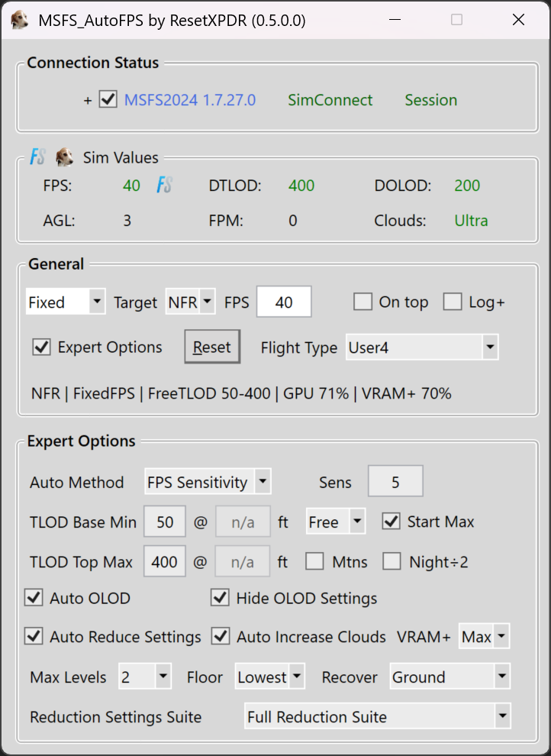Click the TLOD Top Max value field
The width and height of the screenshot is (551, 756).
coord(165,561)
